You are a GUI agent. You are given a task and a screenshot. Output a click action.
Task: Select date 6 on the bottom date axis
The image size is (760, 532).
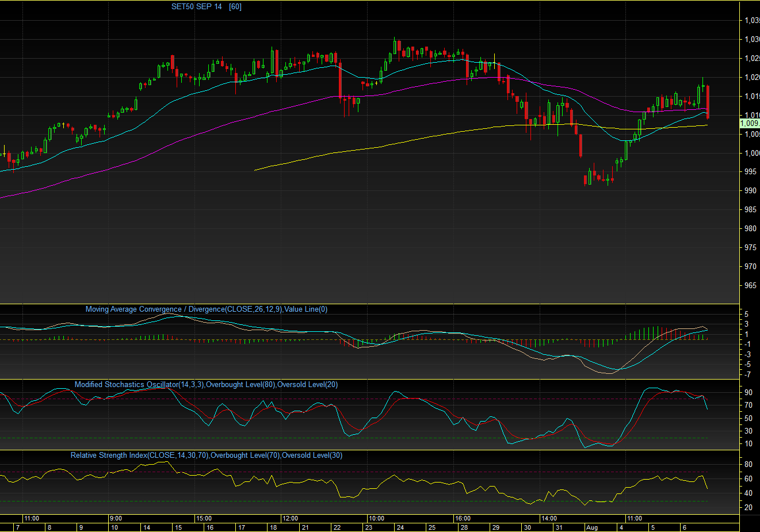684,527
